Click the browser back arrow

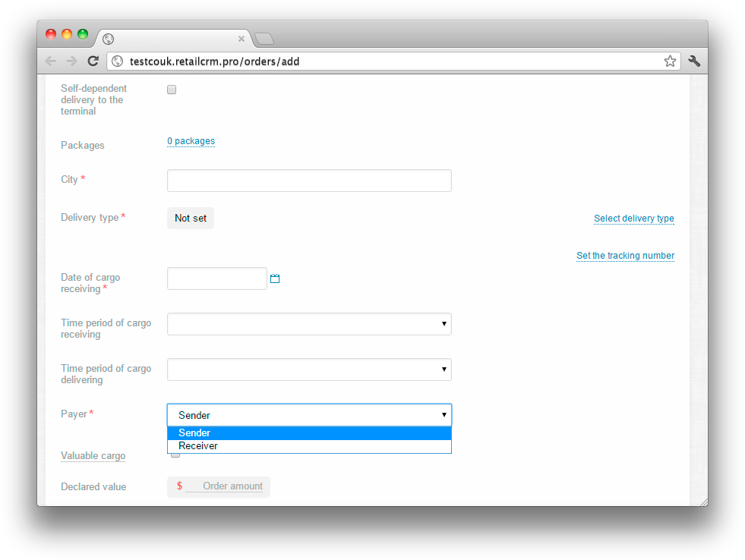coord(51,61)
